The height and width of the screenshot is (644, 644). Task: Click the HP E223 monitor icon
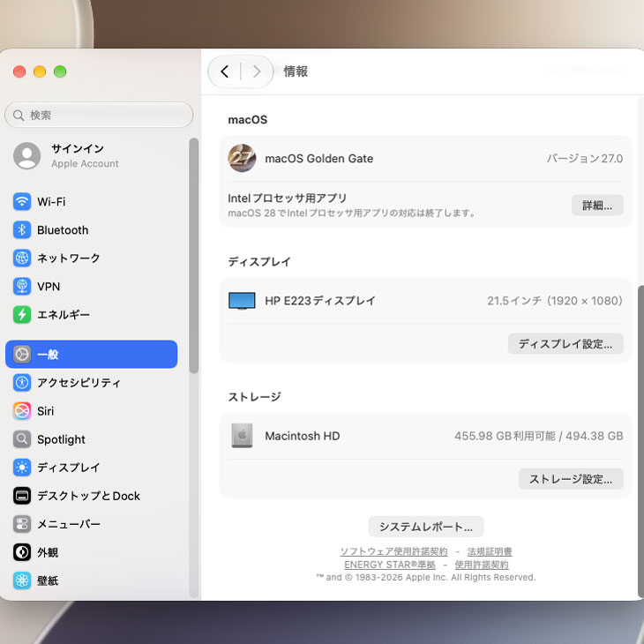(242, 301)
